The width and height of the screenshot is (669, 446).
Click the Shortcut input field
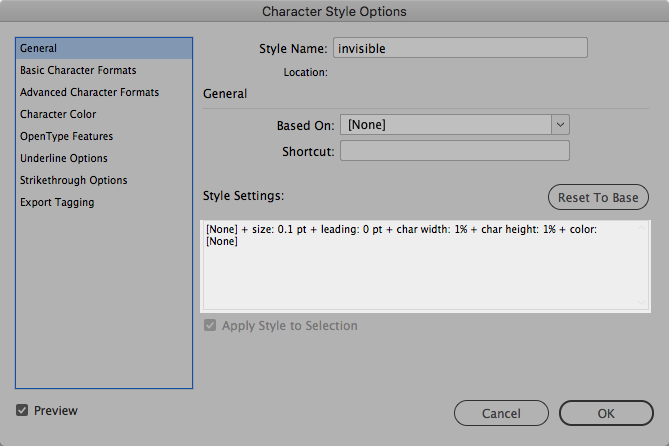point(455,151)
